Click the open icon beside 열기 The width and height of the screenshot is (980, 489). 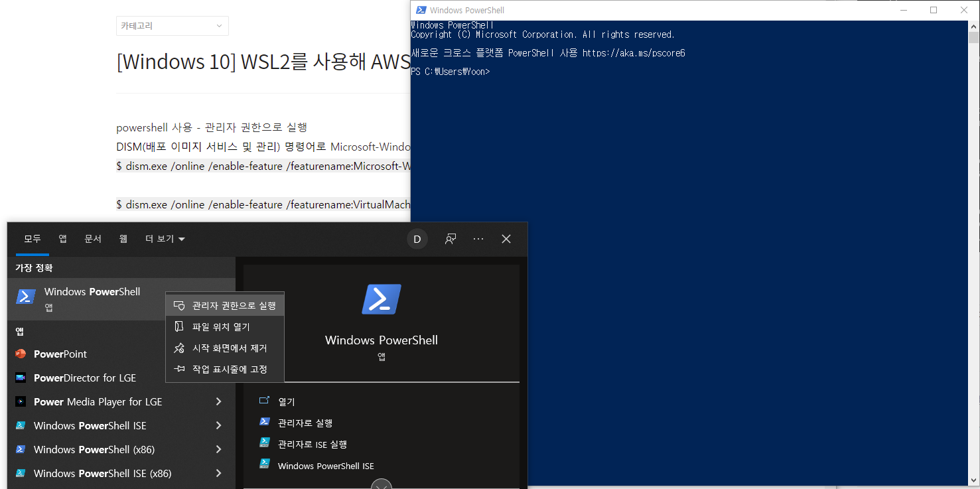(265, 401)
